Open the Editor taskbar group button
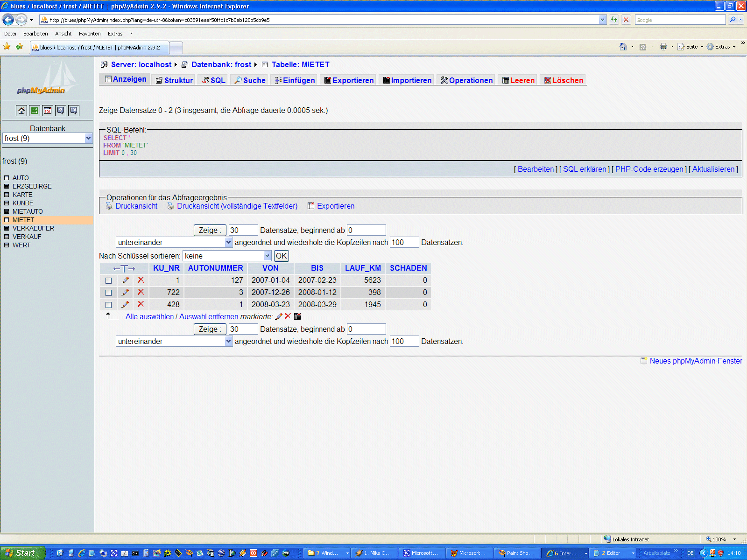The image size is (747, 560). tap(613, 553)
